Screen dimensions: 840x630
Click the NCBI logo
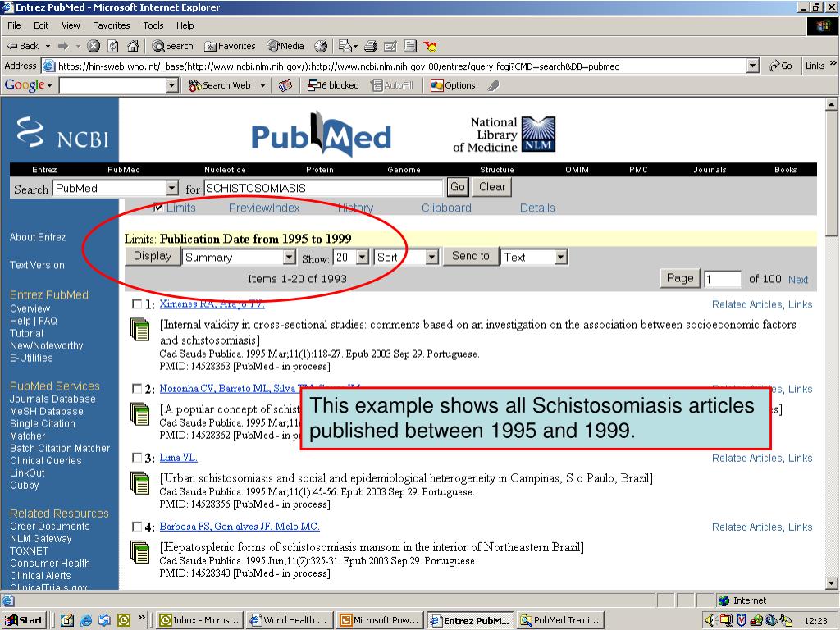pyautogui.click(x=62, y=132)
